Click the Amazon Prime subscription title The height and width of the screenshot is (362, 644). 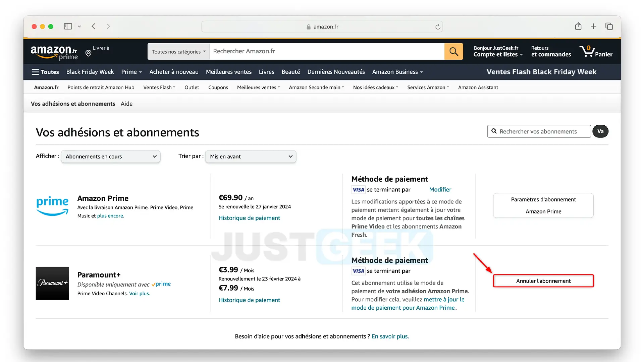(103, 198)
